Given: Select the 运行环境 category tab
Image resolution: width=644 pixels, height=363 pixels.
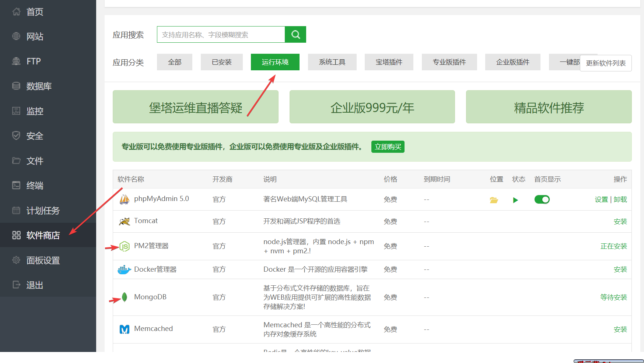Looking at the screenshot, I should click(275, 62).
